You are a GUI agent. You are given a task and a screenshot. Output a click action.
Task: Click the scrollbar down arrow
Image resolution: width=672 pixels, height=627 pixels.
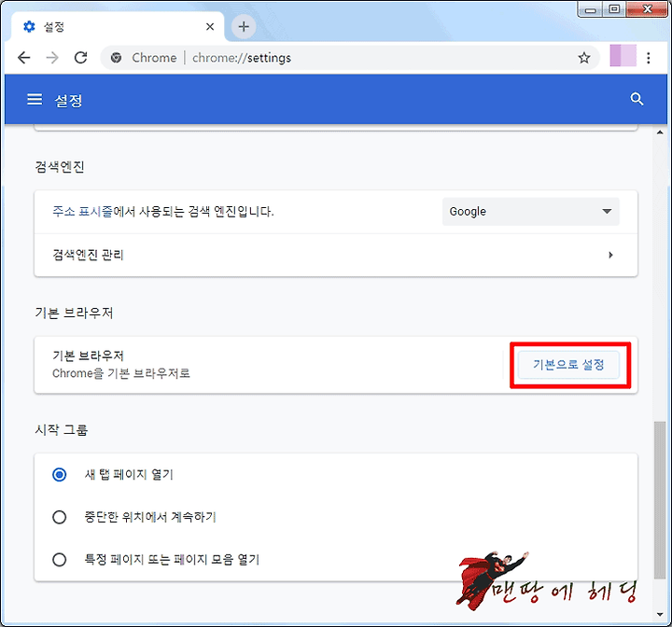pos(660,615)
